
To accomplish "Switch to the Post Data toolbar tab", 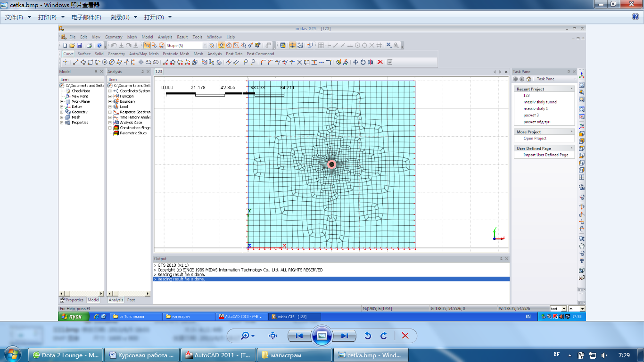I will click(234, 54).
